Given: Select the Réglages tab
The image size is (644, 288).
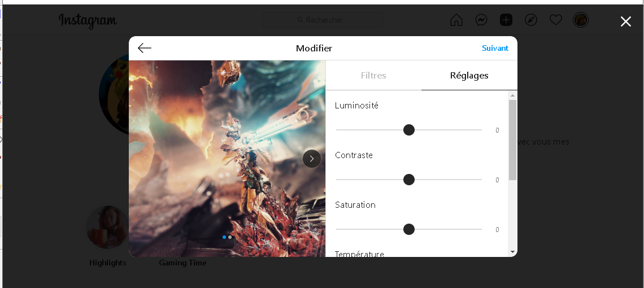Looking at the screenshot, I should click(469, 76).
